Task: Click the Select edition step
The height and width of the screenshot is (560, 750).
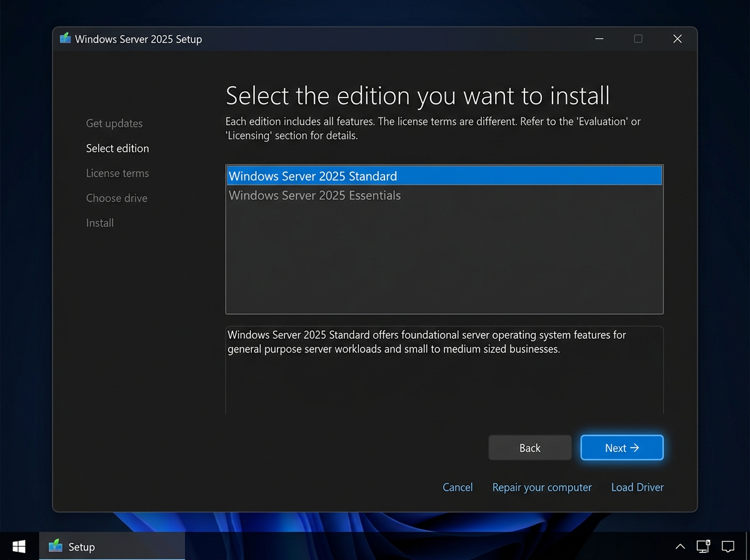Action: click(117, 148)
